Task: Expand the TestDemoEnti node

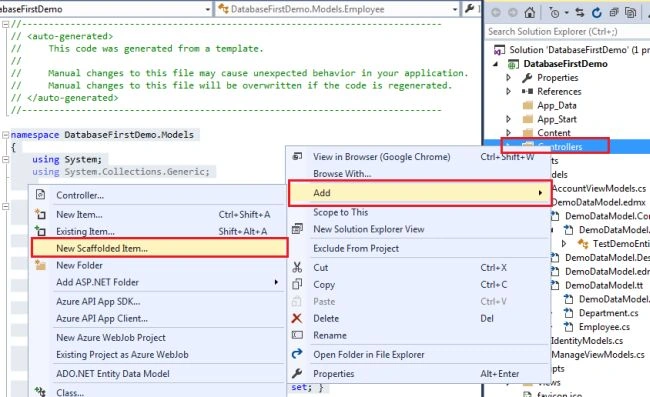Action: [564, 244]
